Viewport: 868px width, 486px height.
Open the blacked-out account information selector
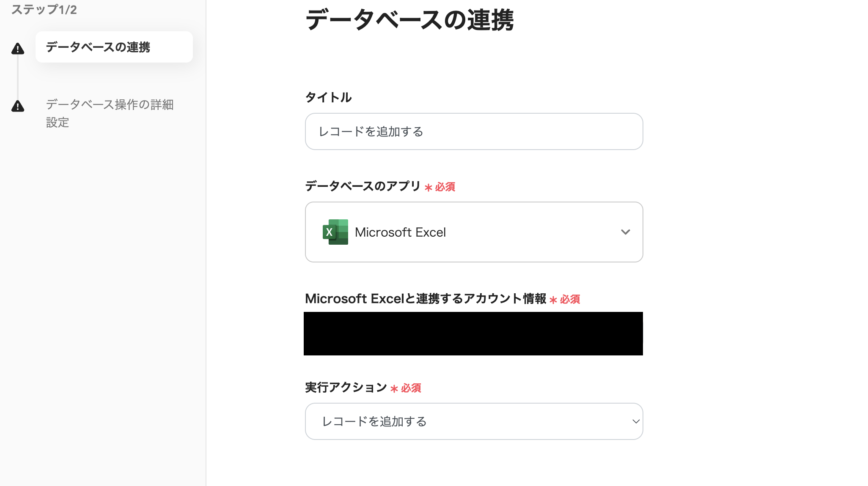click(x=473, y=333)
